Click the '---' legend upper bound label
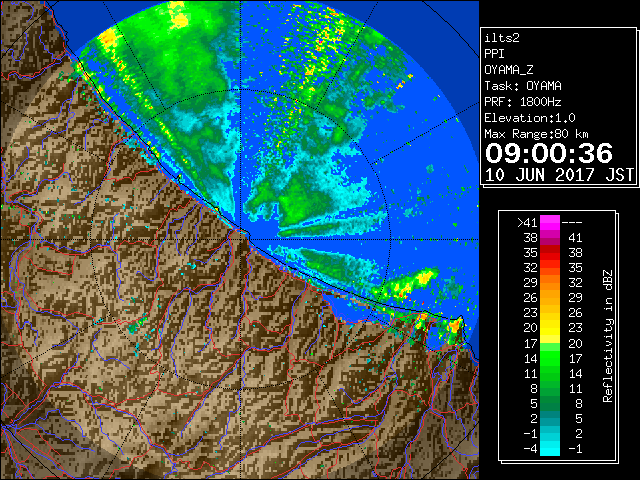This screenshot has height=480, width=640. point(572,223)
